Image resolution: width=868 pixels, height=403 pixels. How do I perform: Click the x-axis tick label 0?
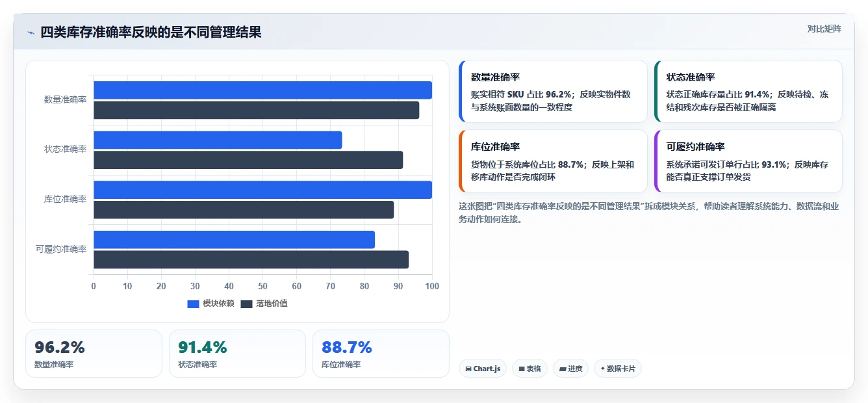tap(94, 287)
